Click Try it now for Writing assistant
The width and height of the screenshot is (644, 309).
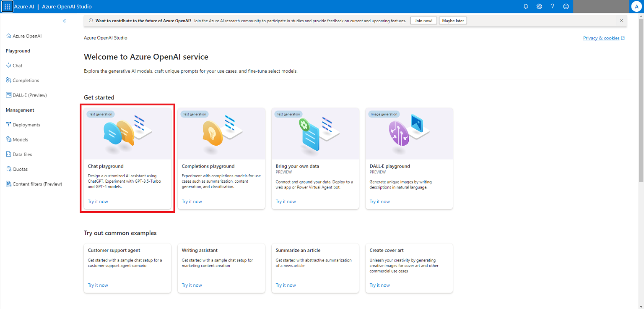point(192,285)
